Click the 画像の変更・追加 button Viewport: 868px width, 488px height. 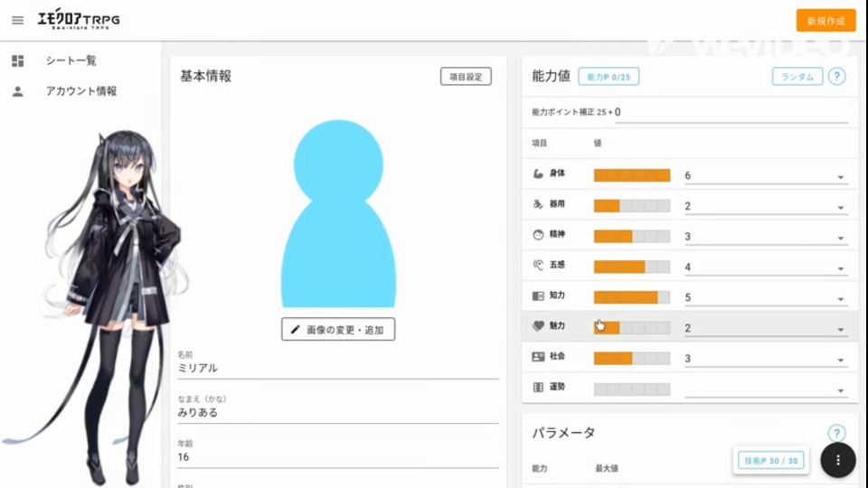point(338,329)
